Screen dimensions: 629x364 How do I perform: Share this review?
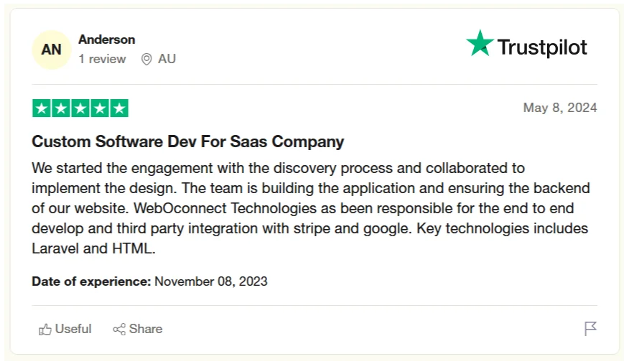point(138,329)
